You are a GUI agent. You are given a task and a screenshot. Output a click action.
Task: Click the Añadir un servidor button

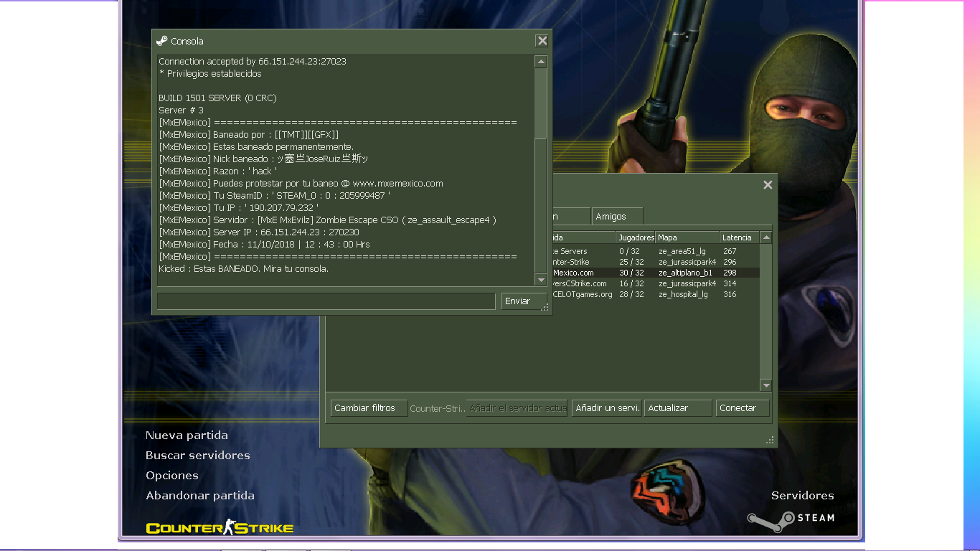click(x=607, y=408)
